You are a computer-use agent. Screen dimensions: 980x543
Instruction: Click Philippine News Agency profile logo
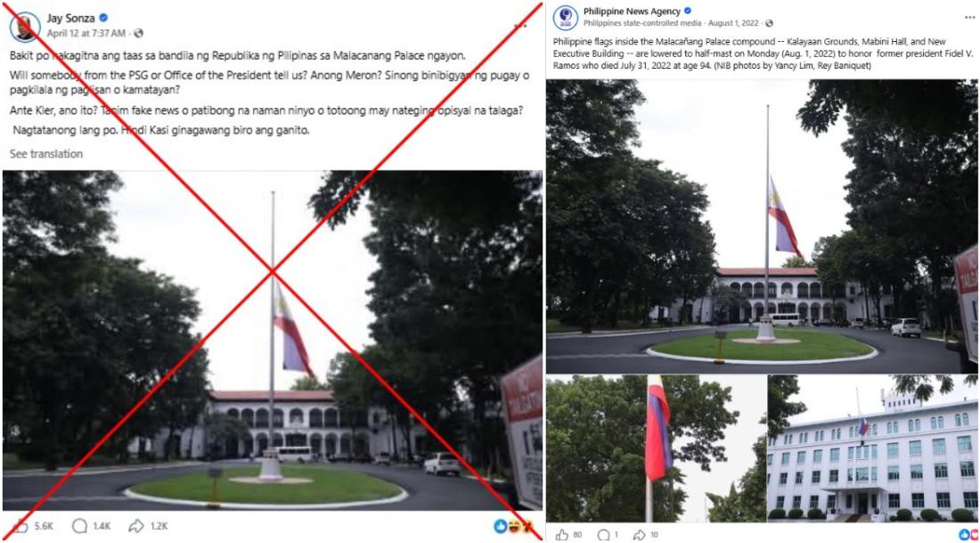(565, 18)
